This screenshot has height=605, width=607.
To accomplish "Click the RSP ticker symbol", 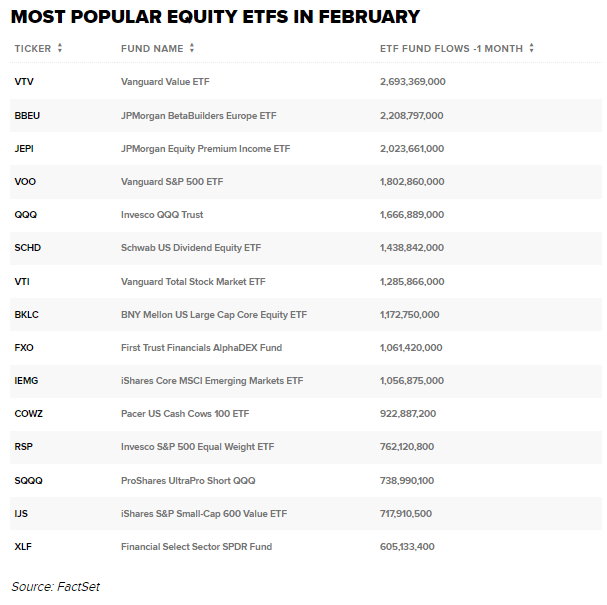I will [24, 447].
